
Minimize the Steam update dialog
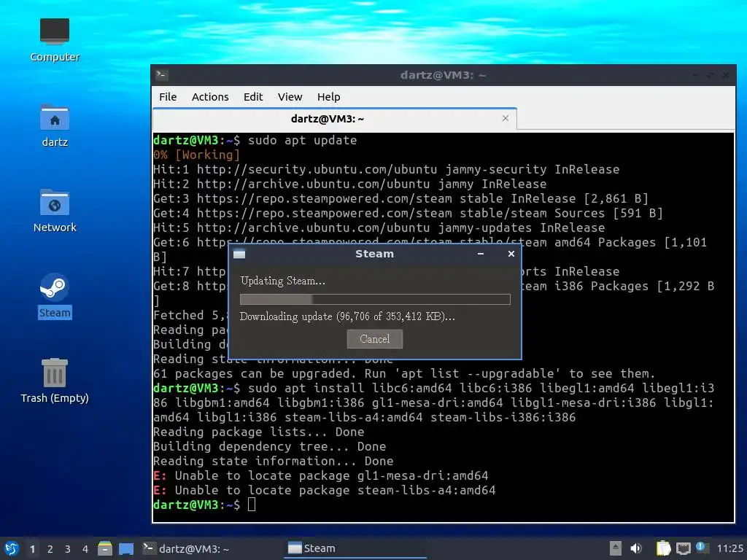tap(481, 254)
